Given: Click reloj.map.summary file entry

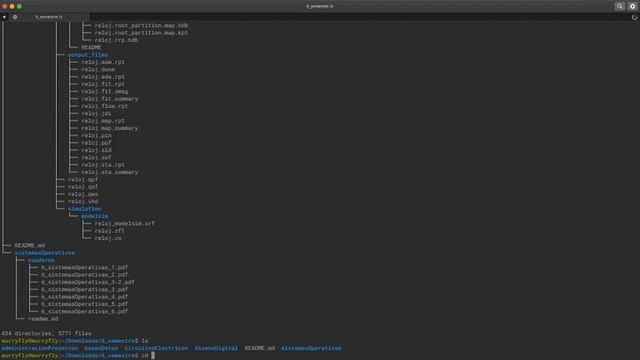Looking at the screenshot, I should point(109,128).
